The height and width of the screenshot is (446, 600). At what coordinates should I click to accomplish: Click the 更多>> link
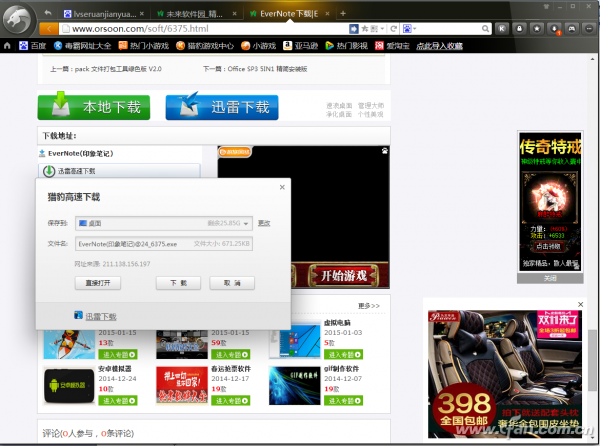[369, 306]
